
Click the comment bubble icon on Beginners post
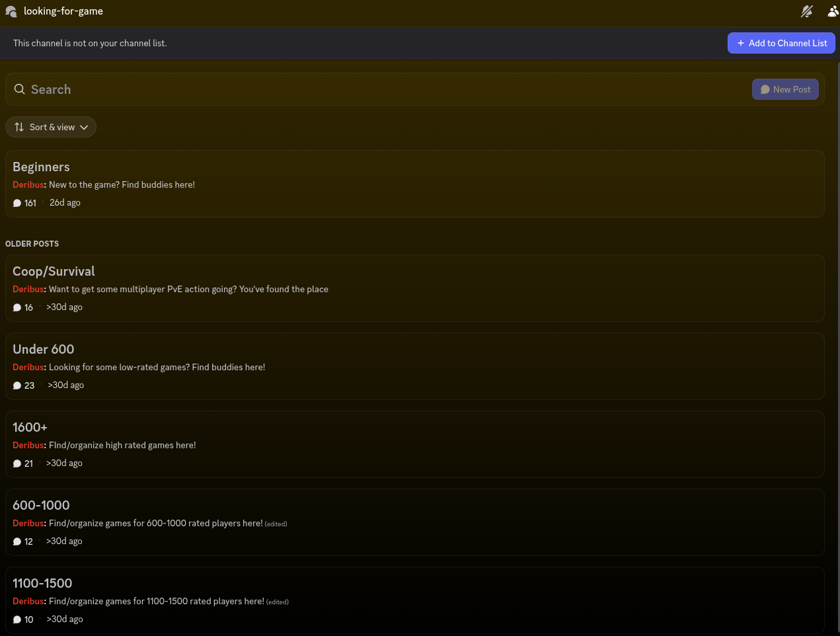click(x=17, y=203)
